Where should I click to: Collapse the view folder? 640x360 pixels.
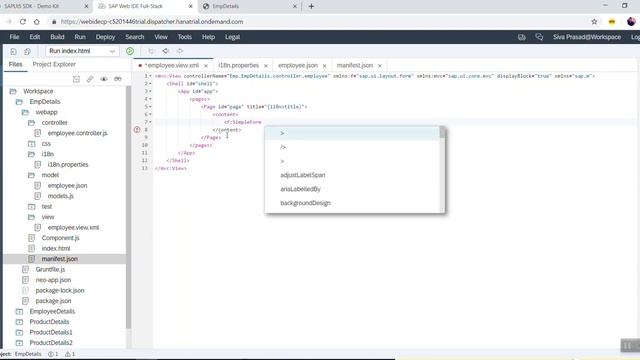coord(31,217)
